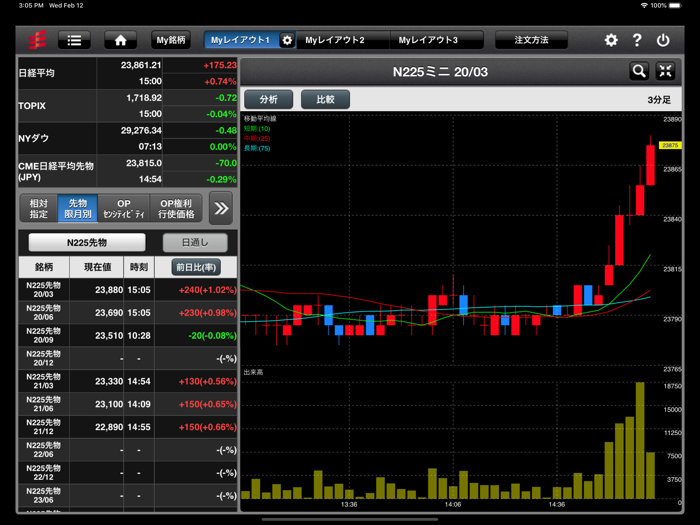The width and height of the screenshot is (700, 525).
Task: Select N225先物 22/12 row
Action: point(128,473)
